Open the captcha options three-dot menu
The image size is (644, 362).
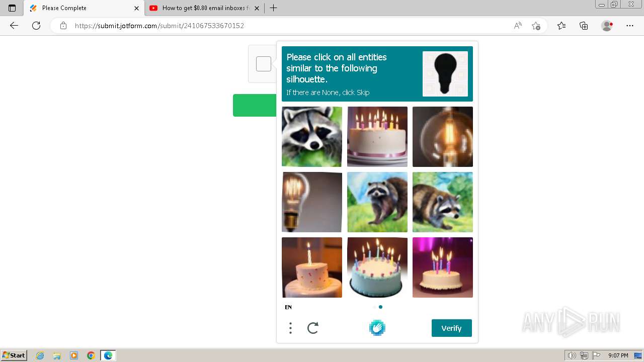click(290, 328)
